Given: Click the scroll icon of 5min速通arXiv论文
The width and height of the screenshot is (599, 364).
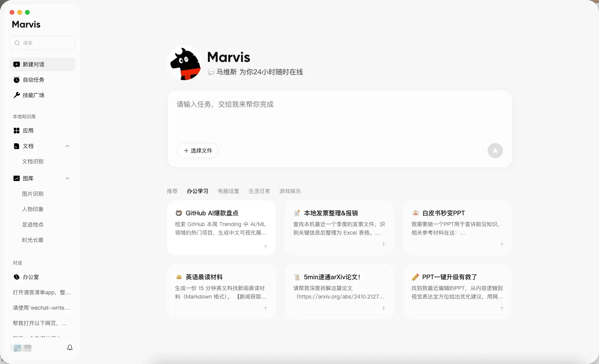Looking at the screenshot, I should [x=297, y=277].
